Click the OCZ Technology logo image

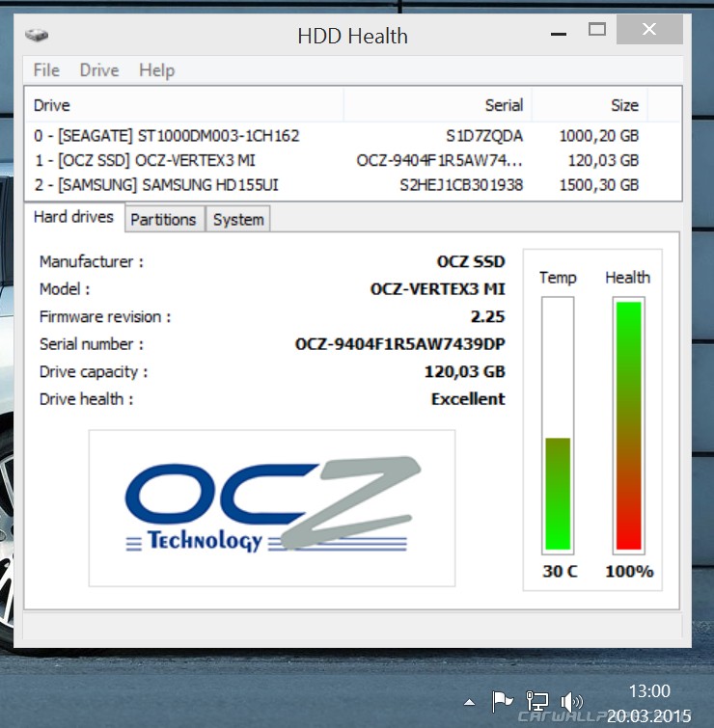pyautogui.click(x=272, y=508)
